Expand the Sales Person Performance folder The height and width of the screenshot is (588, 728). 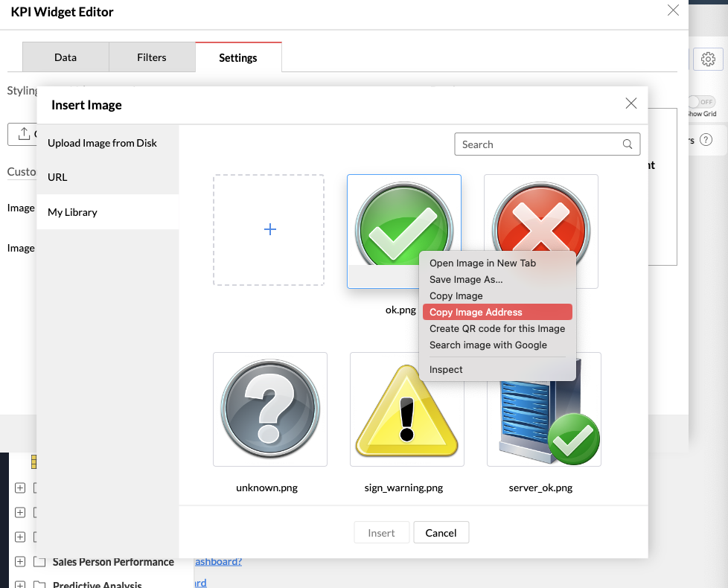click(x=20, y=562)
